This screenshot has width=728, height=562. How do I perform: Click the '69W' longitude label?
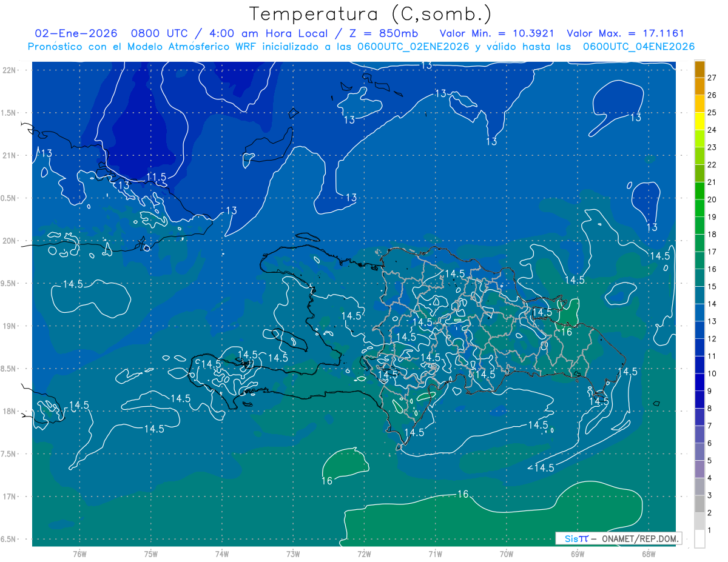[578, 554]
